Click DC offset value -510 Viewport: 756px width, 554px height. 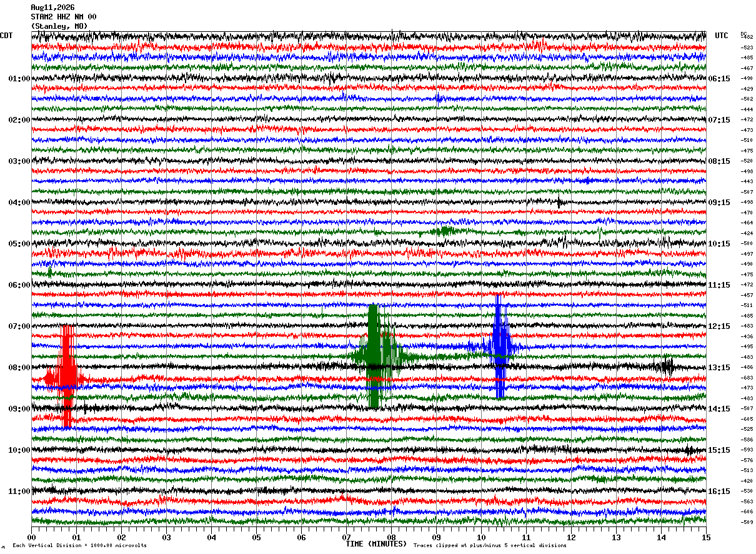[747, 140]
